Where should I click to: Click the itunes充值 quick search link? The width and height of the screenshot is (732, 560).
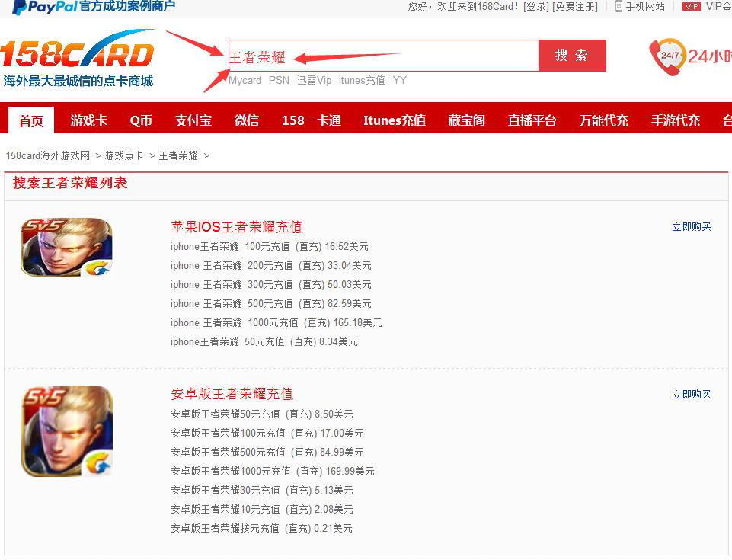pos(362,80)
